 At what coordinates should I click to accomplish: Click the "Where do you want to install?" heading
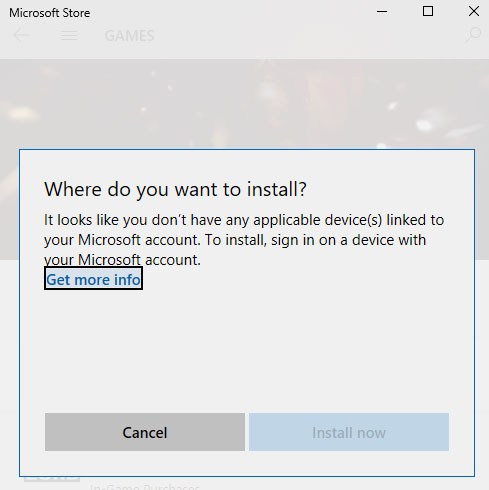coord(175,189)
